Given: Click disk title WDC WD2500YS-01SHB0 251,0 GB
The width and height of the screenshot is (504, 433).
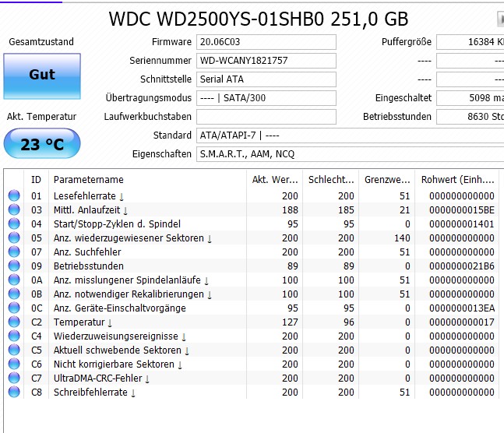Looking at the screenshot, I should pos(259,19).
